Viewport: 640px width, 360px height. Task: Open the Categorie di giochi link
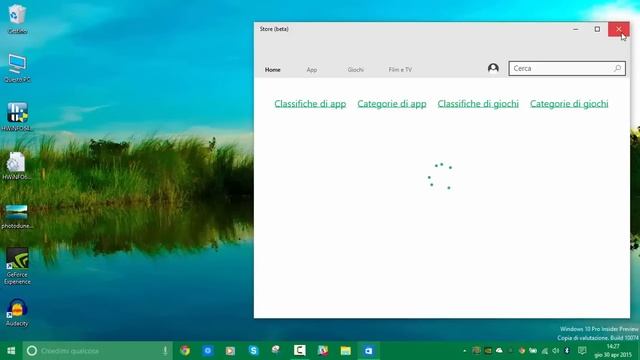[x=569, y=104]
